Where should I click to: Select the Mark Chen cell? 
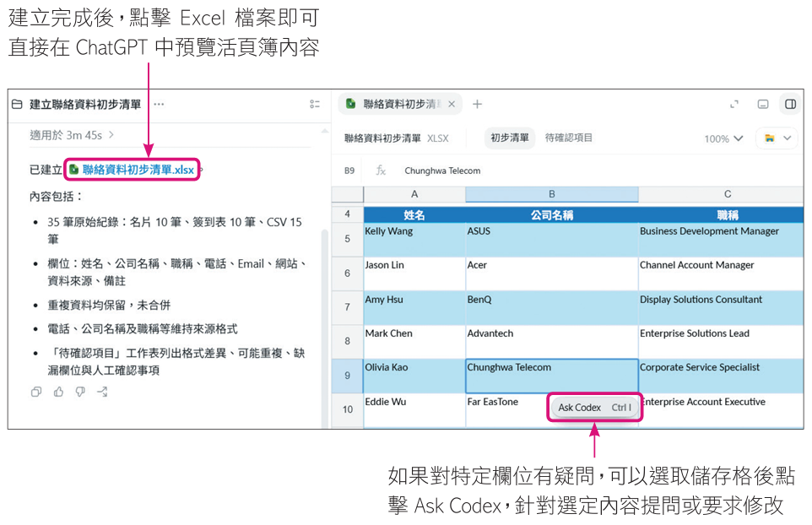click(414, 342)
